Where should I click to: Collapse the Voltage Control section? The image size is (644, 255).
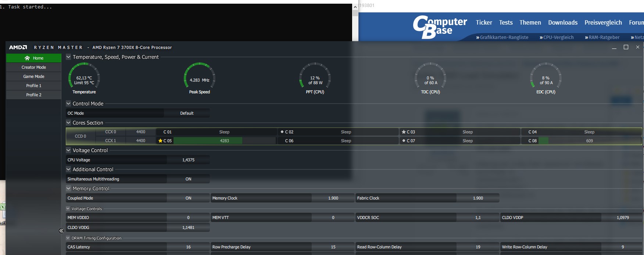click(68, 150)
